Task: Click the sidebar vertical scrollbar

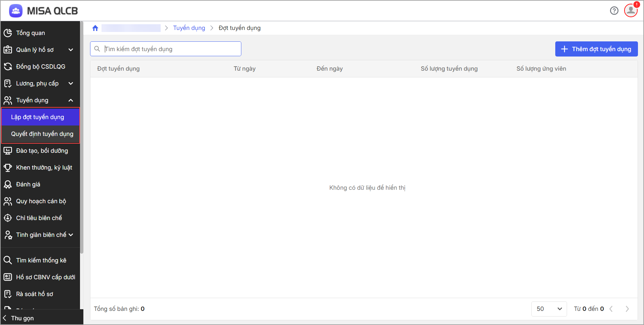Action: [x=82, y=135]
